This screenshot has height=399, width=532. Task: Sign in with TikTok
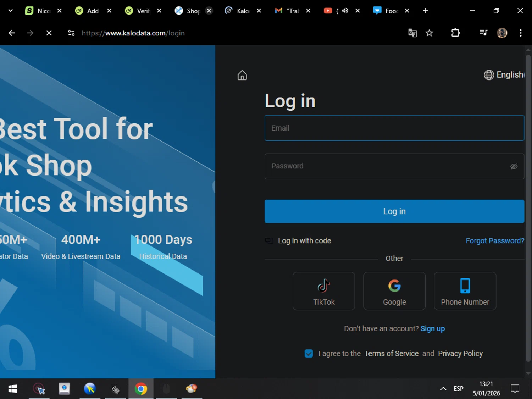pyautogui.click(x=323, y=291)
